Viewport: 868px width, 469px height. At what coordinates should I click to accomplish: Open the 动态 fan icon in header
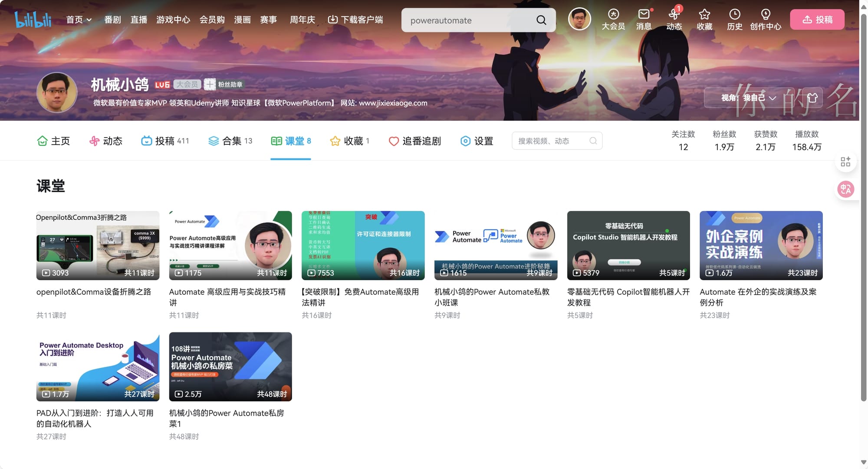tap(674, 14)
